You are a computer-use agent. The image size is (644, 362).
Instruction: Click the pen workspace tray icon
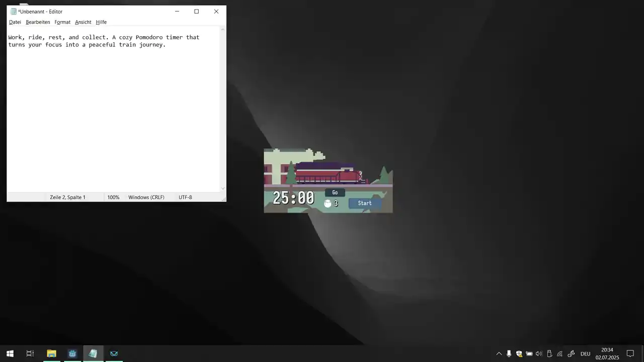[x=571, y=353]
